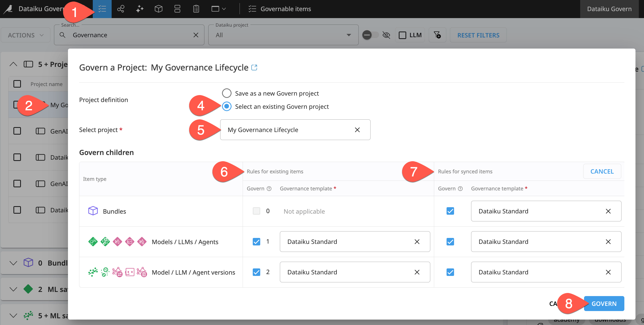The image size is (644, 325).
Task: Click the search magnifier icon
Action: [62, 35]
